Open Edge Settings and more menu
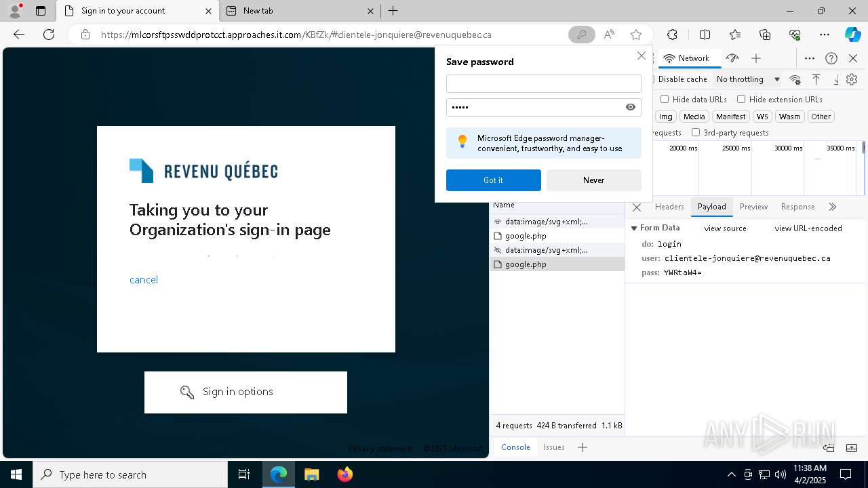The height and width of the screenshot is (488, 868). tap(825, 35)
